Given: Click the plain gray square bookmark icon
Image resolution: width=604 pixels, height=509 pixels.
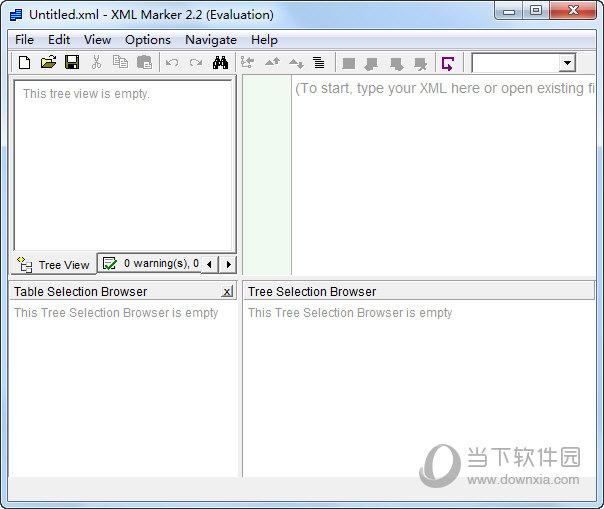Looking at the screenshot, I should point(349,63).
